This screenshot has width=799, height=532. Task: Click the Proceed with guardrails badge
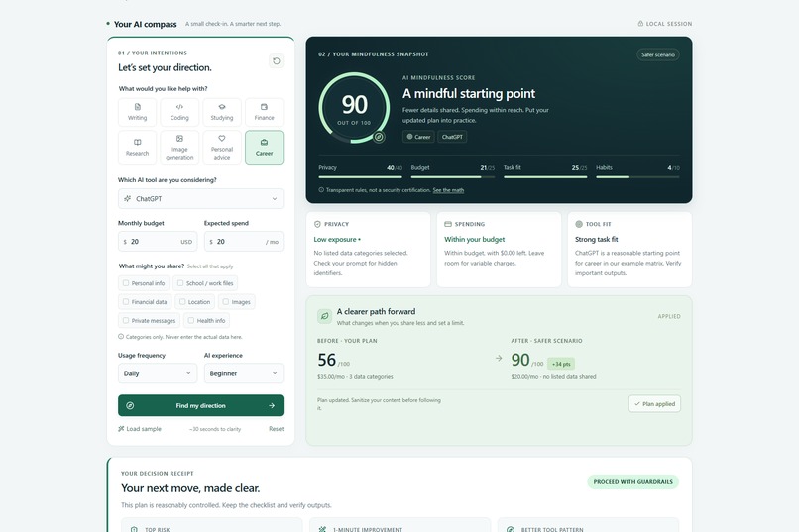tap(632, 481)
